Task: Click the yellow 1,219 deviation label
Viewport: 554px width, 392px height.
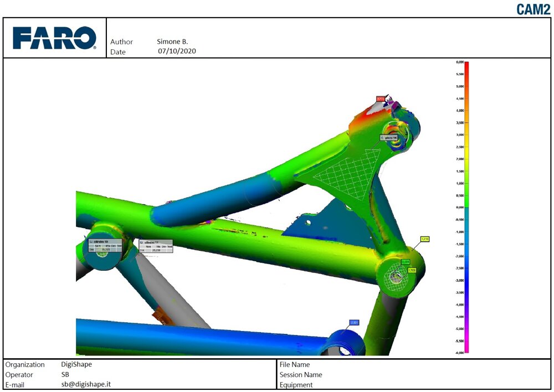Action: [x=425, y=239]
